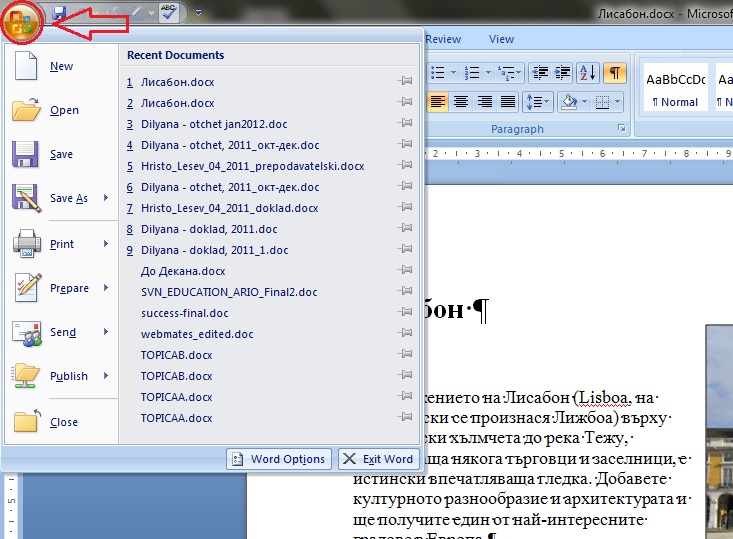
Task: Choose Open from the Office menu
Action: [x=61, y=110]
